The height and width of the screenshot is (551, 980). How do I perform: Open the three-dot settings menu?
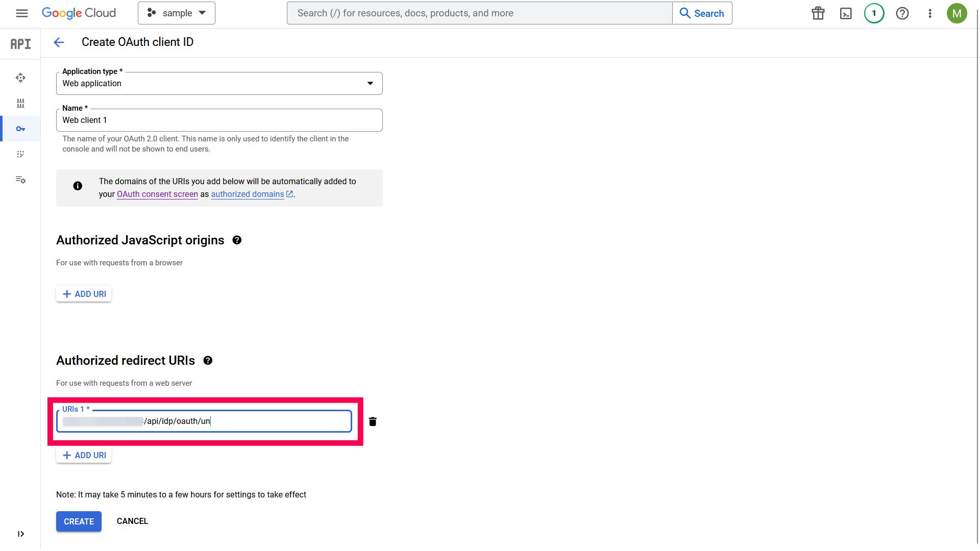tap(929, 13)
